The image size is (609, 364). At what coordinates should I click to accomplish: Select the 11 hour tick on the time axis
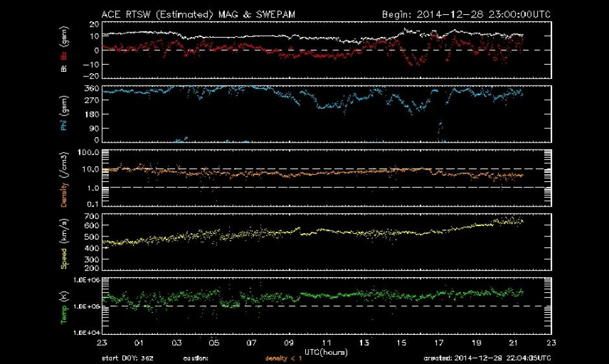327,343
